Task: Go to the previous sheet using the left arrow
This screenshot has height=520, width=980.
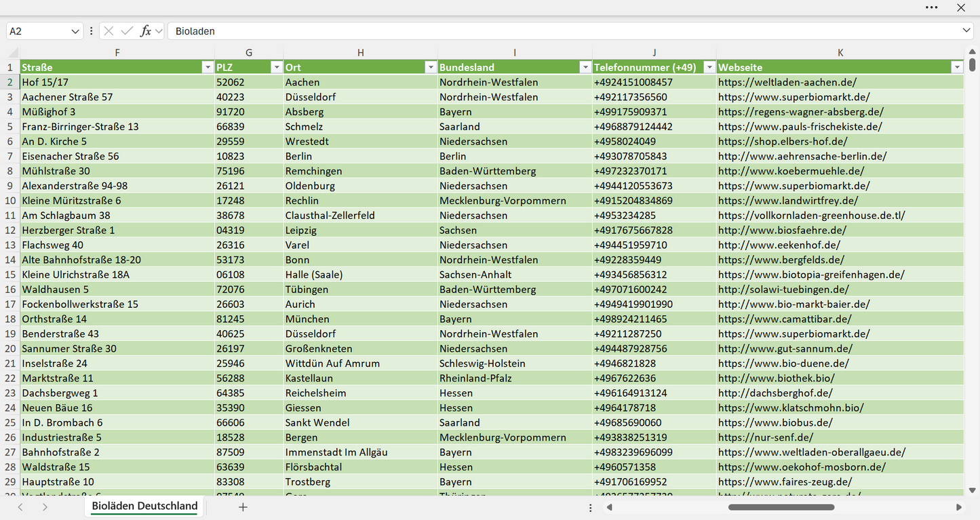Action: (20, 507)
